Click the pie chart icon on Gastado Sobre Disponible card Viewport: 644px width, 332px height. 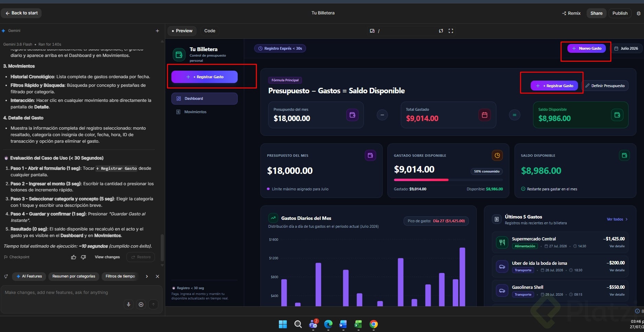coord(497,155)
